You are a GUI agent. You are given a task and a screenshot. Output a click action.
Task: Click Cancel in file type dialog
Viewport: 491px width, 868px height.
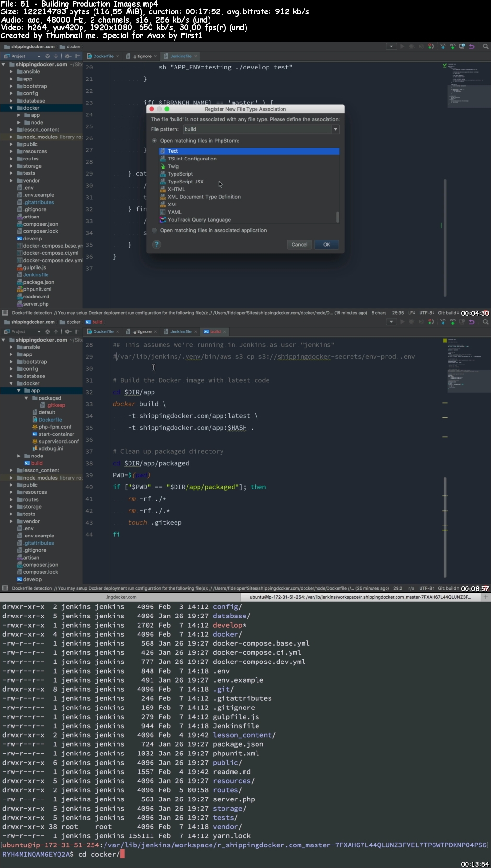point(300,244)
